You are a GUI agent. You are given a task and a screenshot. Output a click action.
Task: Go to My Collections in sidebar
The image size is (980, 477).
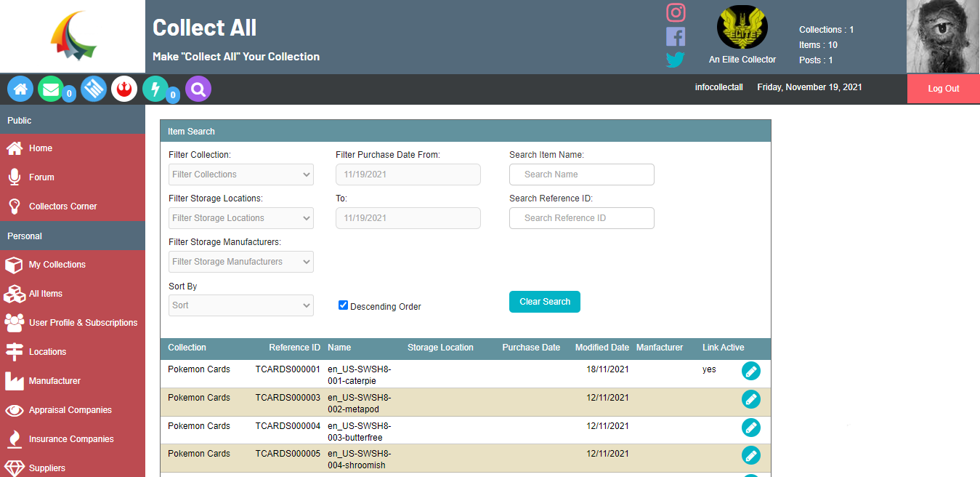pyautogui.click(x=57, y=265)
